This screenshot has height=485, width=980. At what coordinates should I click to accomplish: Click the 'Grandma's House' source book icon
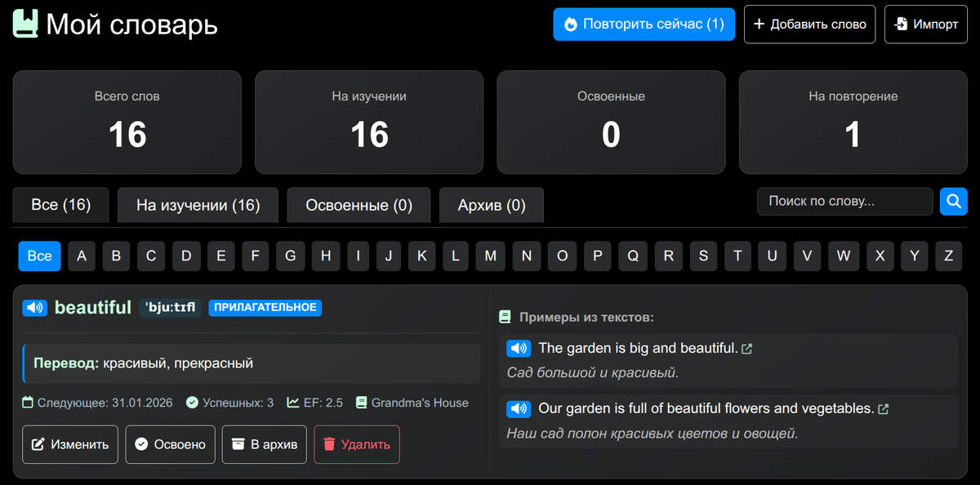[x=362, y=403]
